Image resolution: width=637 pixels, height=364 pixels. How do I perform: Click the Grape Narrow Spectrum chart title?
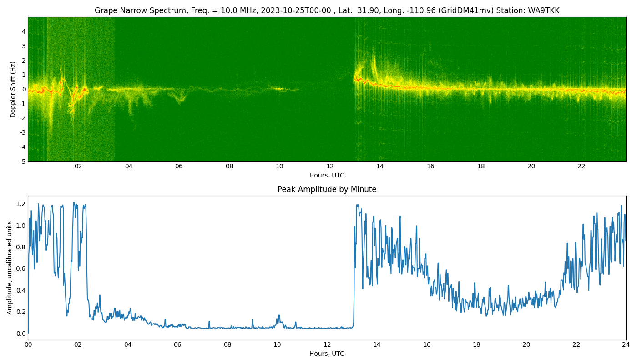(327, 10)
